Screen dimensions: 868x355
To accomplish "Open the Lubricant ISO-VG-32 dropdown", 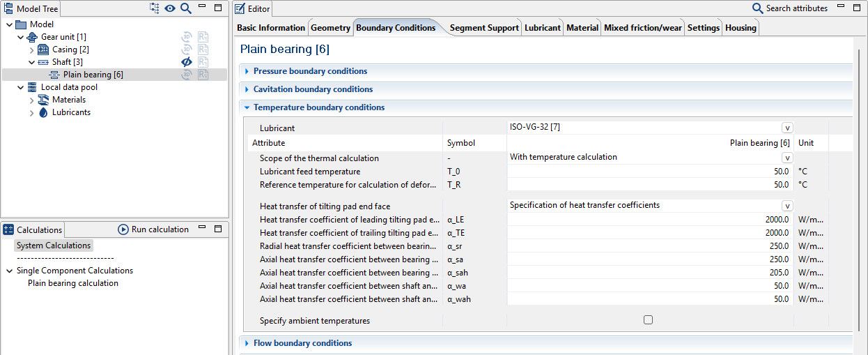I will click(x=787, y=128).
